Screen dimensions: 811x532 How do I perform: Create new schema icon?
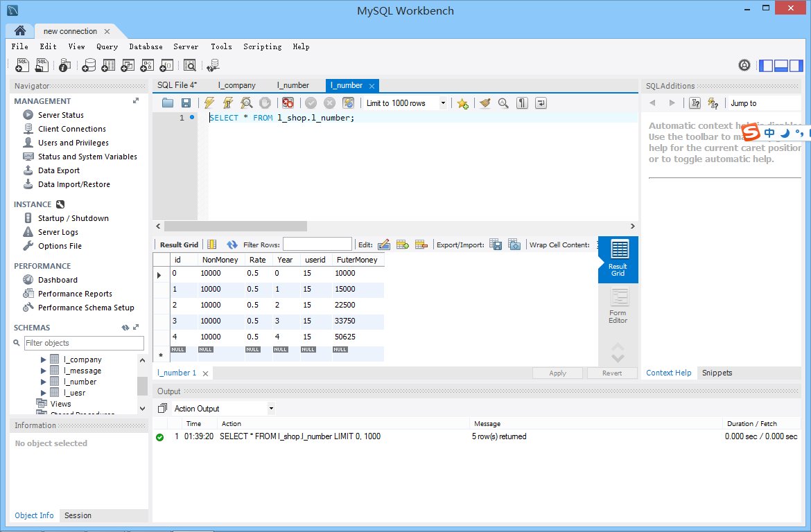[x=89, y=65]
